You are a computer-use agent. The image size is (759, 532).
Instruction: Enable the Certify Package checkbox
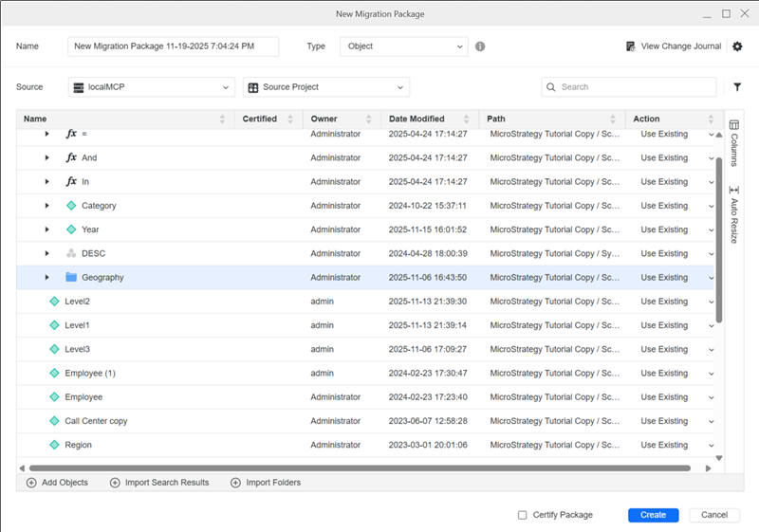(x=523, y=515)
